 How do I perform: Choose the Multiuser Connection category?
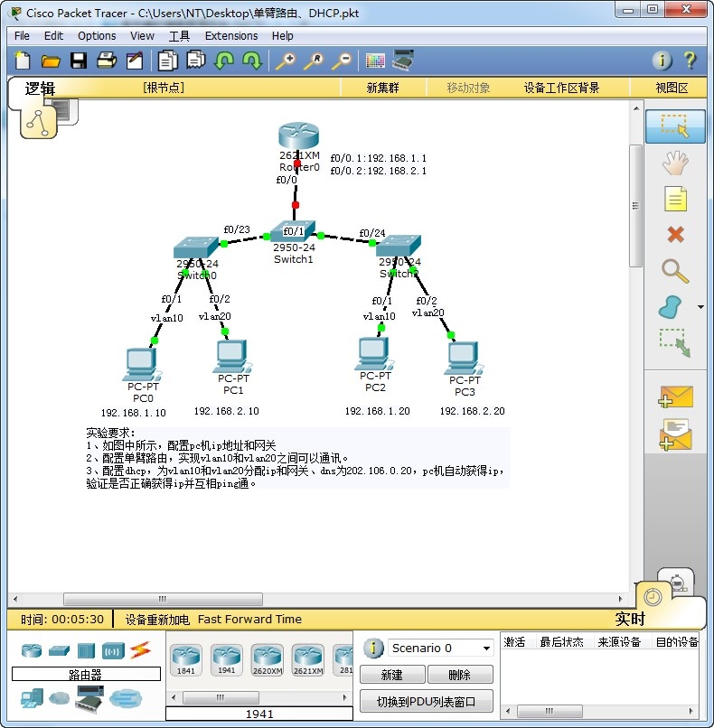(126, 698)
